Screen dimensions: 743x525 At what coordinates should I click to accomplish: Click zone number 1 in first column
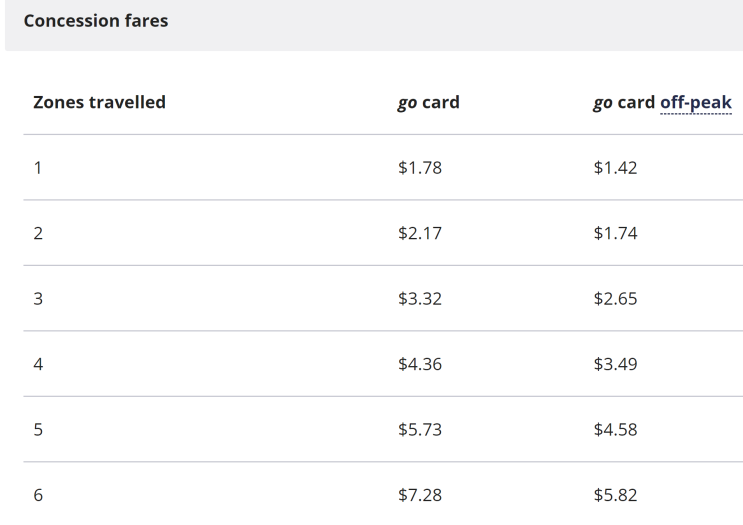pos(38,168)
